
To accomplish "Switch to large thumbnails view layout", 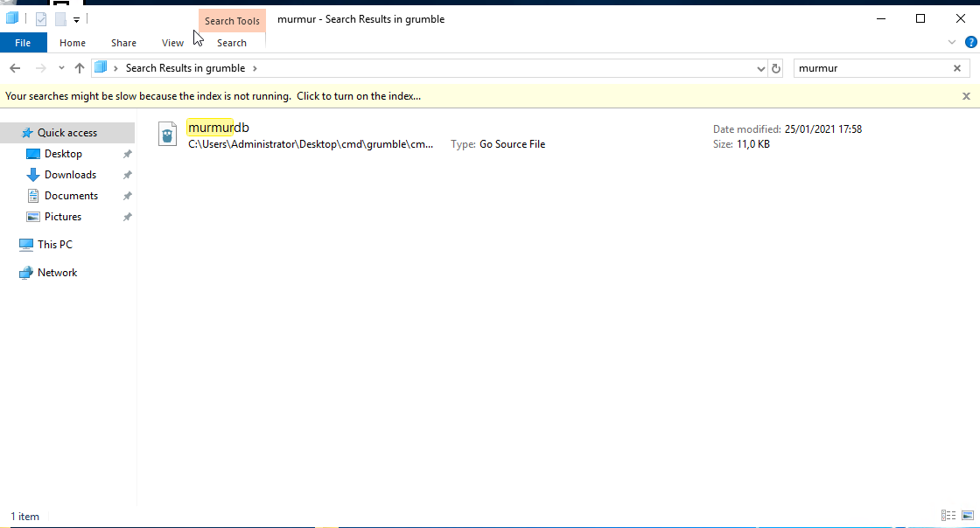I will point(967,516).
